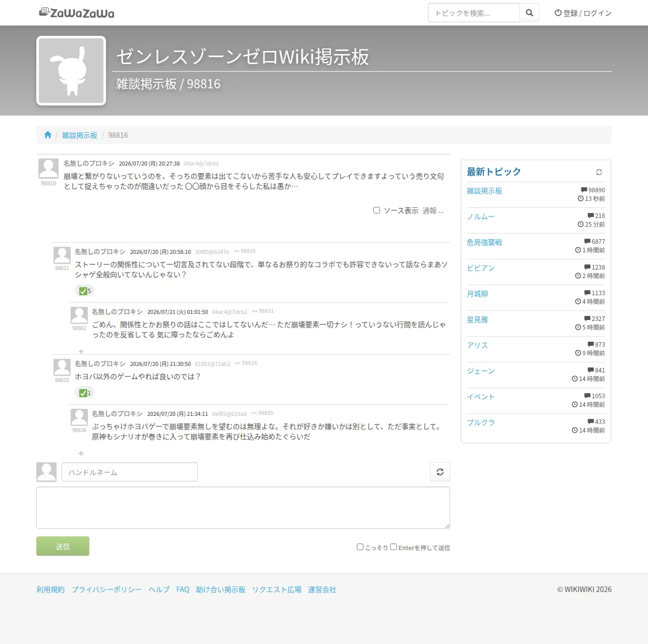Viewport: 648px width, 644px height.
Task: Click the avatar beside the handle name input
Action: pos(46,472)
